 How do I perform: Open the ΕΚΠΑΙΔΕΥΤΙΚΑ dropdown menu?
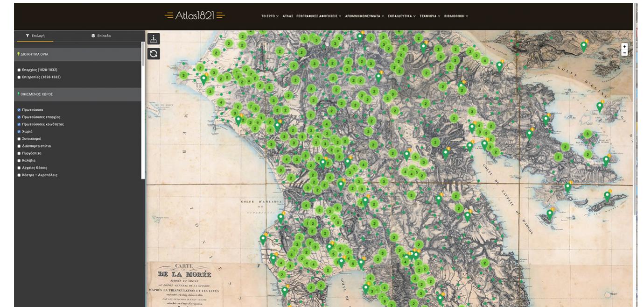[x=402, y=16]
